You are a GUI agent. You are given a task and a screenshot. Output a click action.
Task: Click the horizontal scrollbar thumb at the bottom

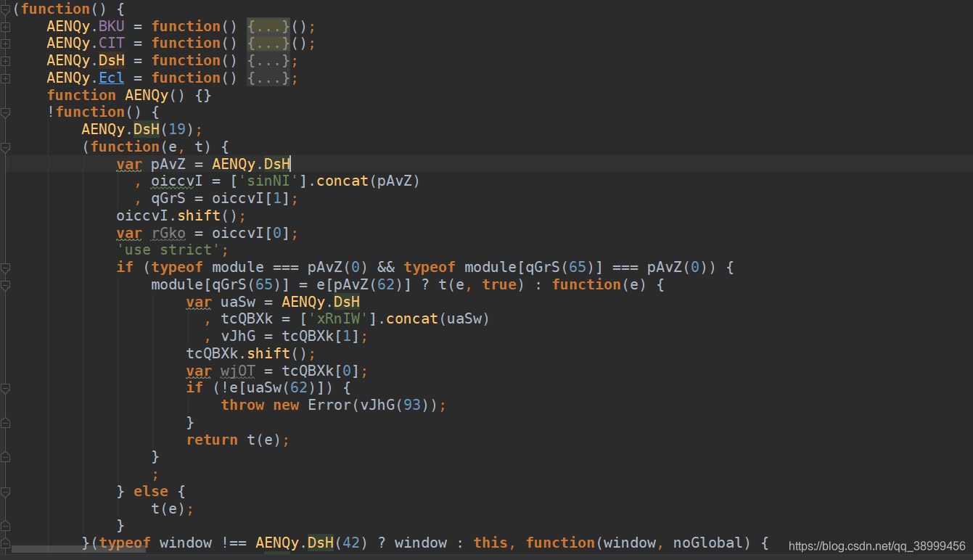(78, 549)
